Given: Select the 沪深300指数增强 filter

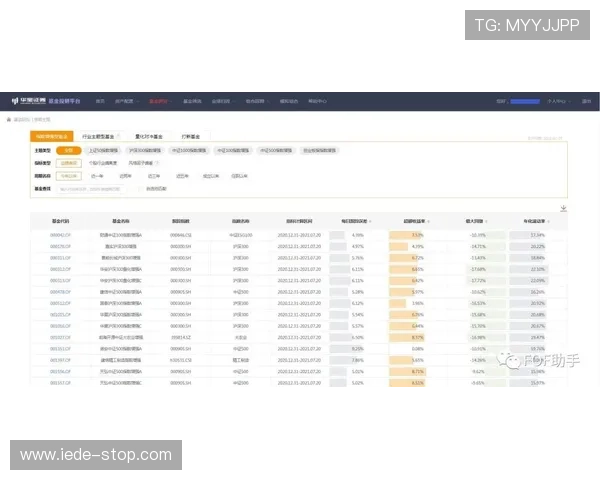Looking at the screenshot, I should point(145,150).
